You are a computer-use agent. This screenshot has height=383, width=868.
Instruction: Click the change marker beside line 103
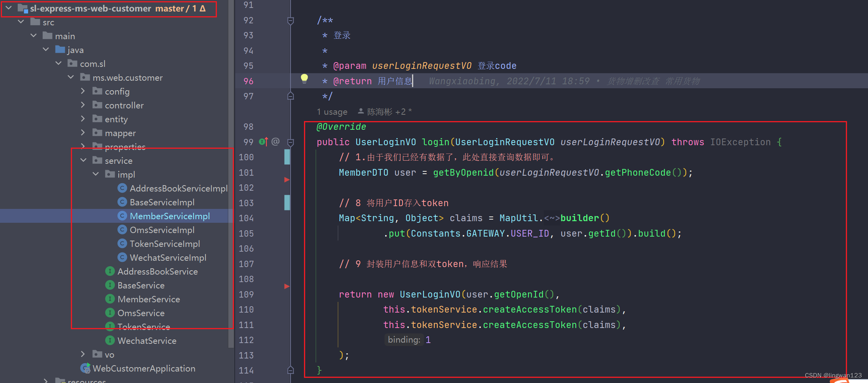click(287, 203)
